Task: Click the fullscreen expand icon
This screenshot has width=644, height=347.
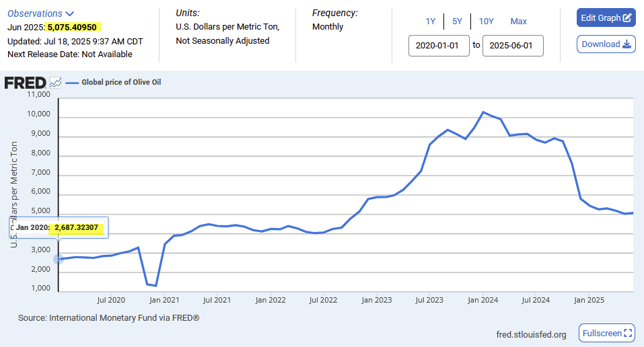Action: (628, 333)
